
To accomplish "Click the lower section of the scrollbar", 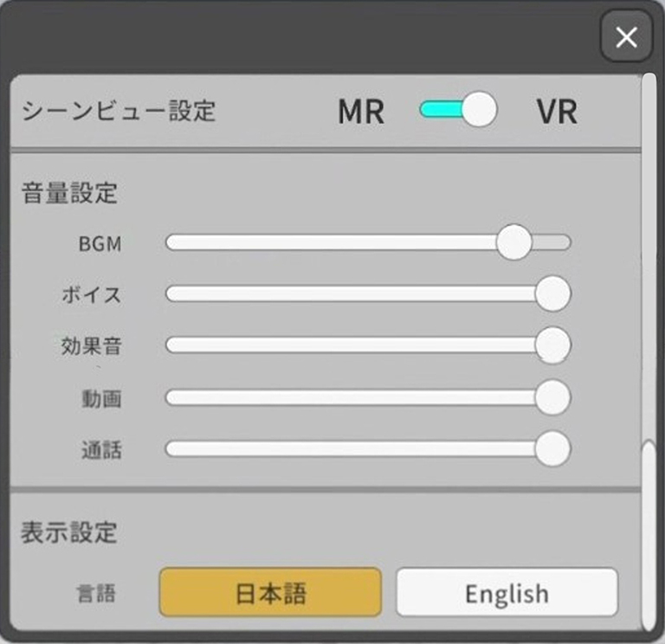I will (649, 537).
